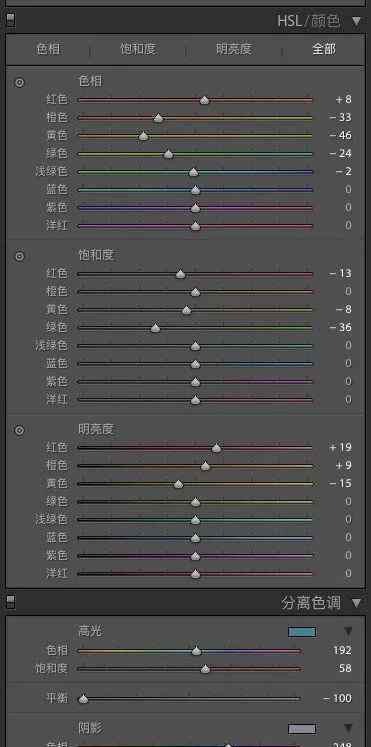Collapse the 分离色调 panel triangle

click(356, 603)
